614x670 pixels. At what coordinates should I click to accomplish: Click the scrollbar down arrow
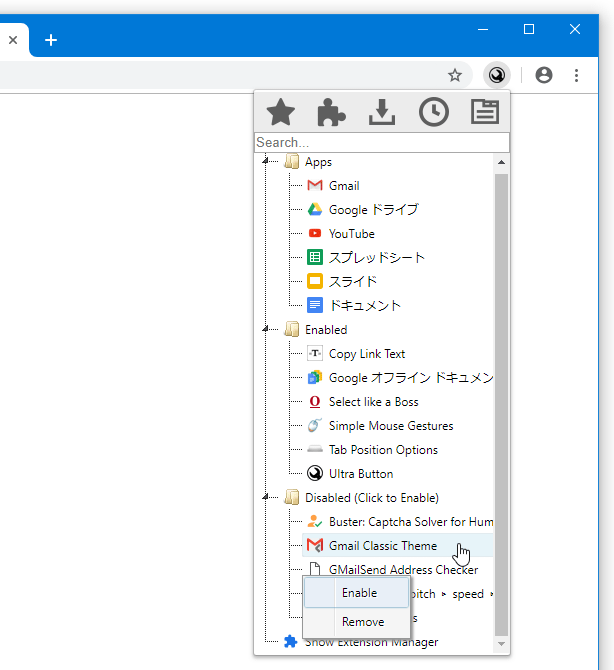click(502, 644)
